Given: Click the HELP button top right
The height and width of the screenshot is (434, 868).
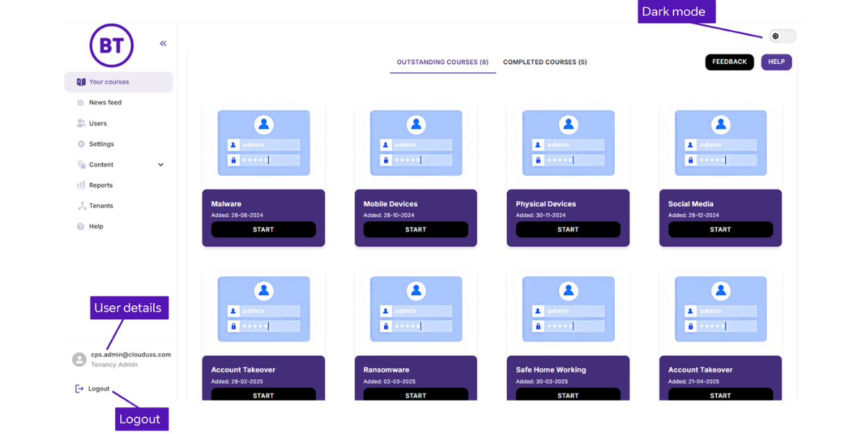Looking at the screenshot, I should [776, 61].
